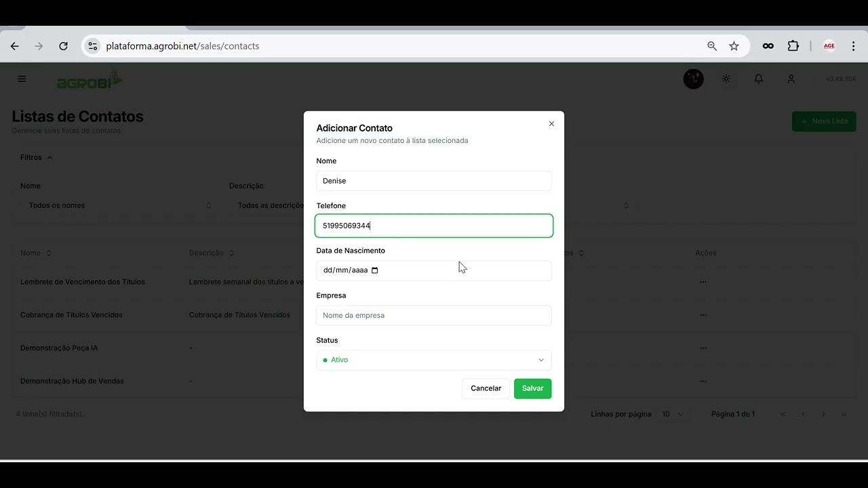
Task: Go to the last page arrow
Action: 844,414
